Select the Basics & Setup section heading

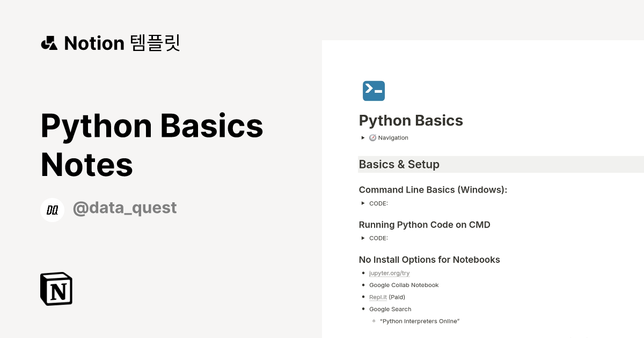(399, 164)
